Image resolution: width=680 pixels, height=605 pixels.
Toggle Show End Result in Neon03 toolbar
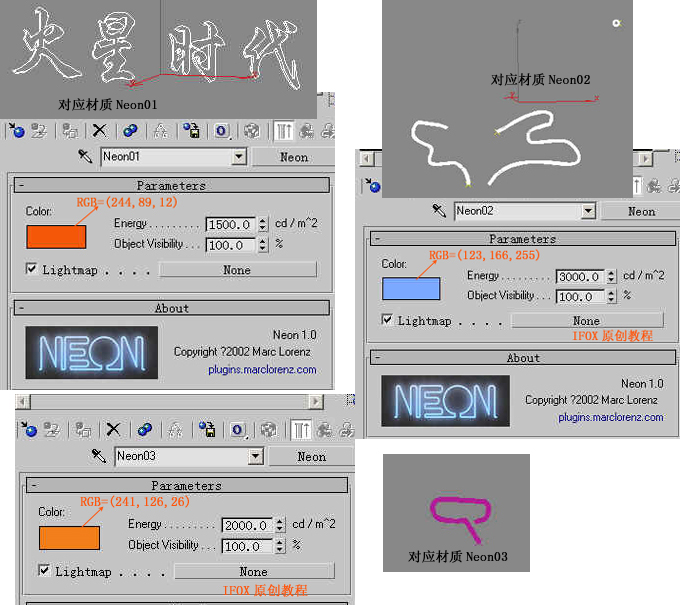point(301,429)
